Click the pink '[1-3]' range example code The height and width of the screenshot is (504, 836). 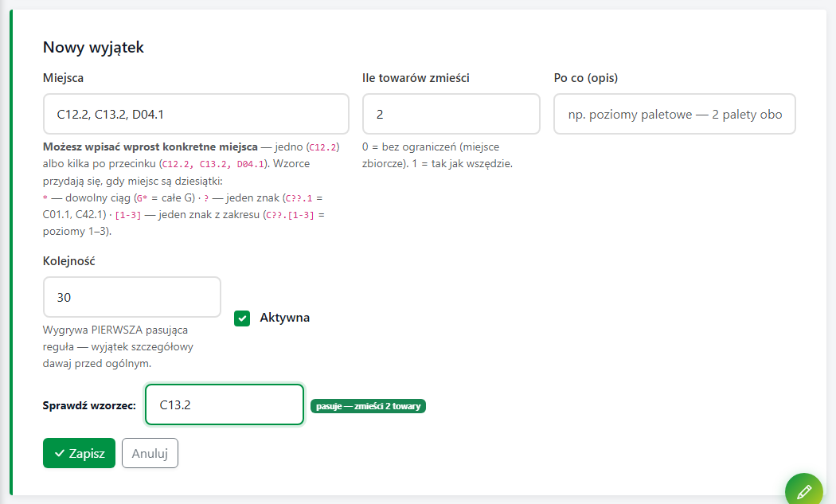128,216
